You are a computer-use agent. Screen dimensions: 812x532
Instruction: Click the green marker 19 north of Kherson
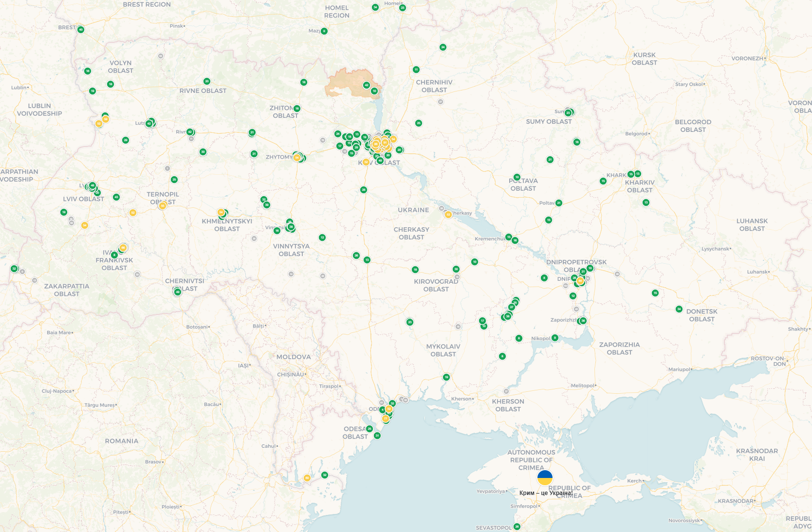click(446, 377)
